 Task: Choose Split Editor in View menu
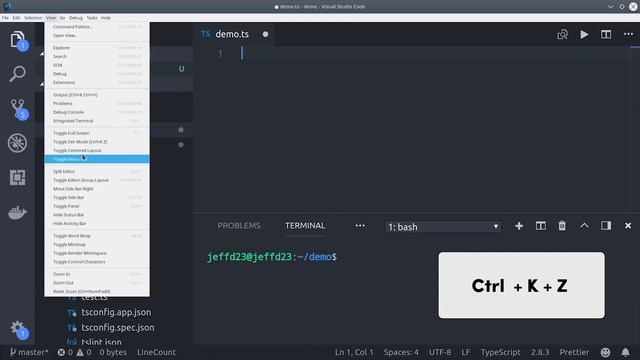[97, 171]
